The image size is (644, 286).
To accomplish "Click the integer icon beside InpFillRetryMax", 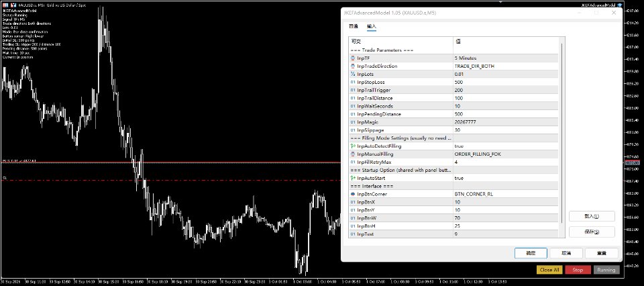I will pyautogui.click(x=353, y=162).
